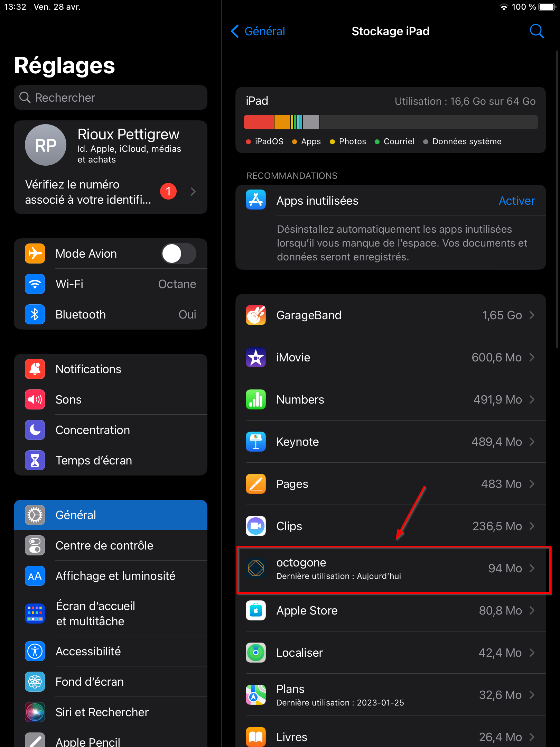This screenshot has height=747, width=560.
Task: Click the red iPadOS storage bar segment
Action: [x=259, y=122]
